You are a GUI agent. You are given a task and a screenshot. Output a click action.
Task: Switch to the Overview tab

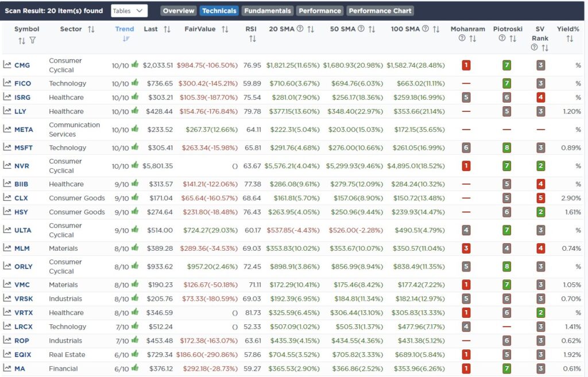click(x=179, y=11)
